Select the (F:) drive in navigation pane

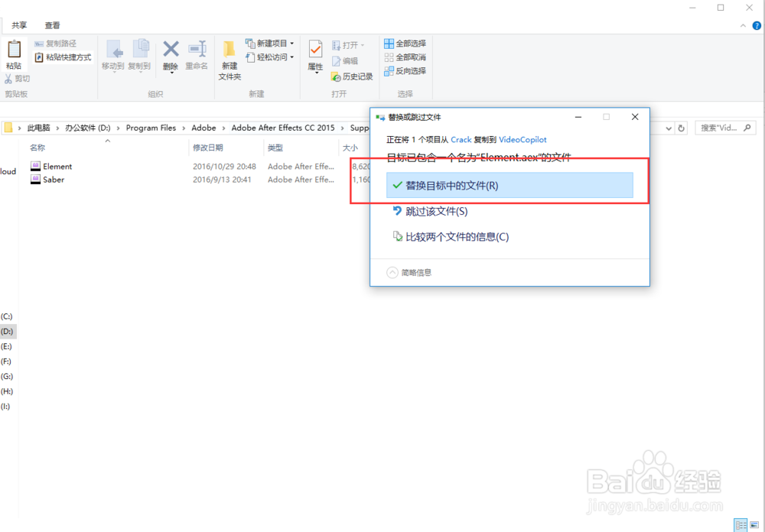(x=6, y=362)
